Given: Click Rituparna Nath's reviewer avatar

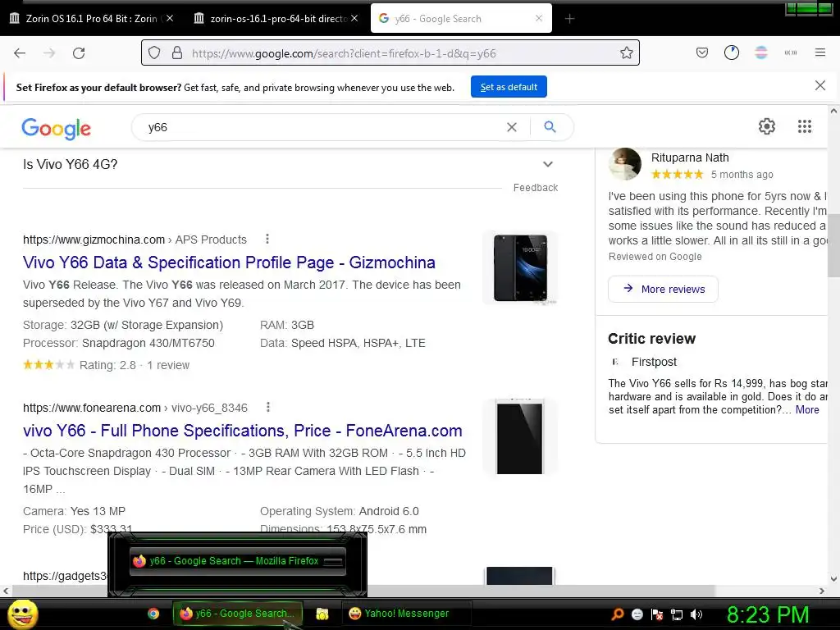Looking at the screenshot, I should pyautogui.click(x=624, y=163).
